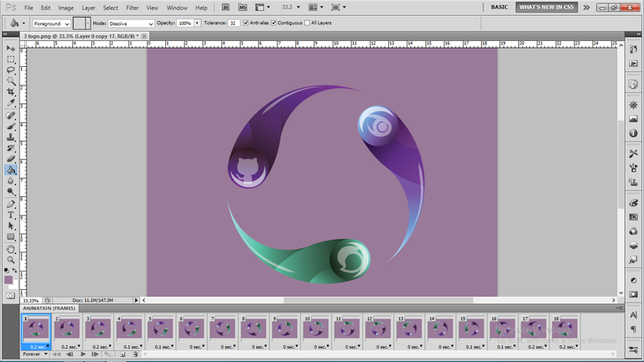Go to the first animation frame
The image size is (644, 362).
coord(57,354)
